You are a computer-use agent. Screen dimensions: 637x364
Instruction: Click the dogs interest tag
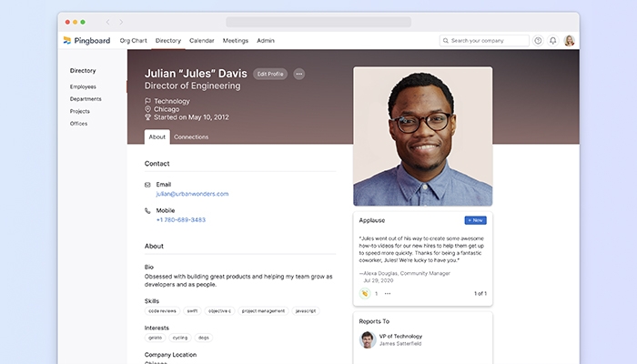204,338
